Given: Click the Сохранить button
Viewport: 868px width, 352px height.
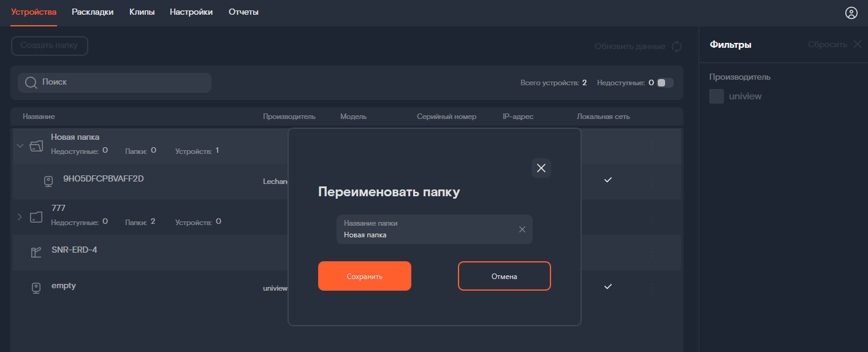Looking at the screenshot, I should pos(365,276).
